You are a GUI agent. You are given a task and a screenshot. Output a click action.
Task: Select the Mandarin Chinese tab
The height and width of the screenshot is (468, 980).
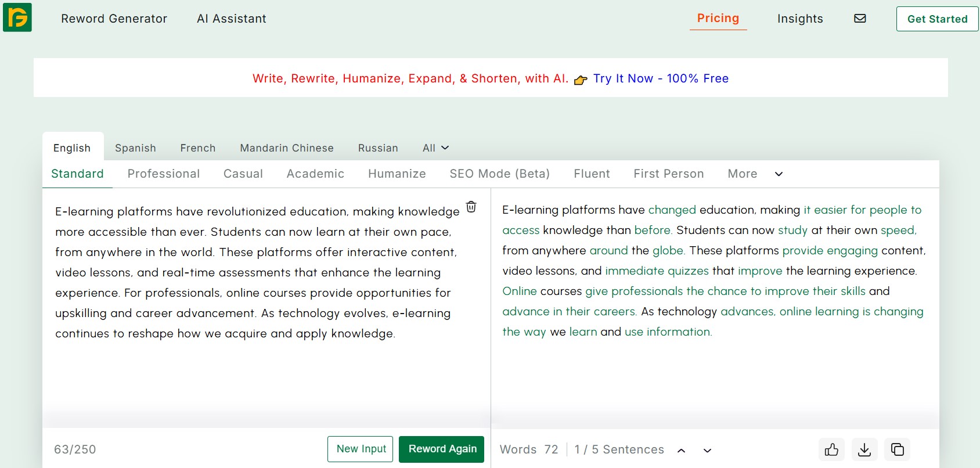(x=287, y=148)
